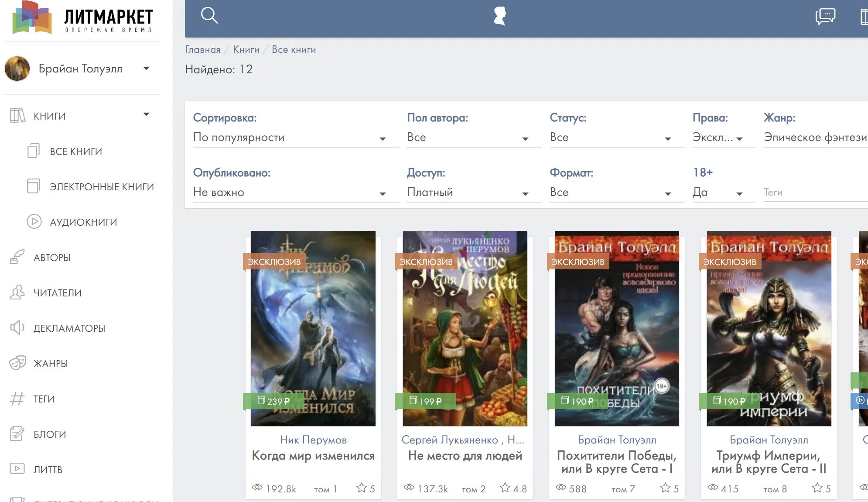Image resolution: width=868 pixels, height=502 pixels.
Task: Select Все книги menu item
Action: pyautogui.click(x=76, y=151)
